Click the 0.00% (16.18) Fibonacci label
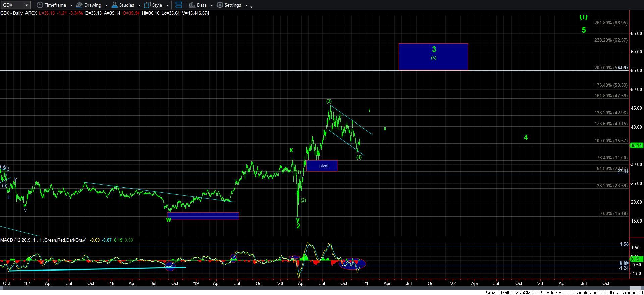644x295 pixels. pyautogui.click(x=613, y=213)
